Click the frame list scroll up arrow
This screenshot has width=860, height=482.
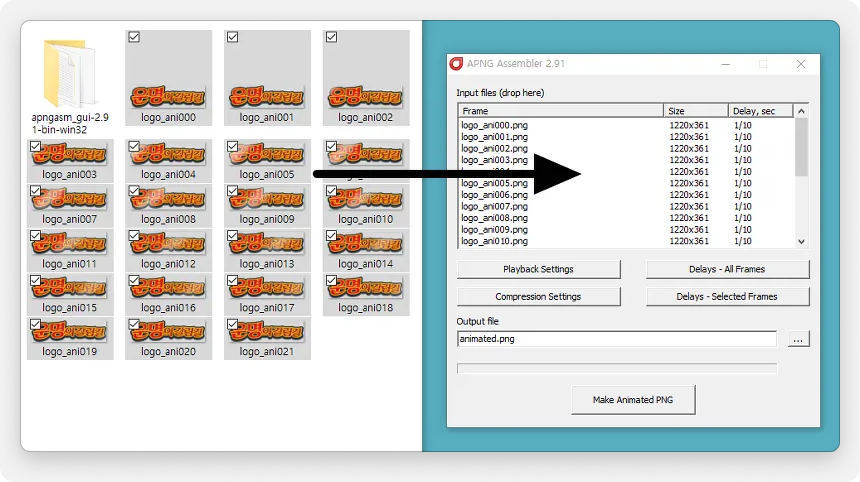coord(801,111)
